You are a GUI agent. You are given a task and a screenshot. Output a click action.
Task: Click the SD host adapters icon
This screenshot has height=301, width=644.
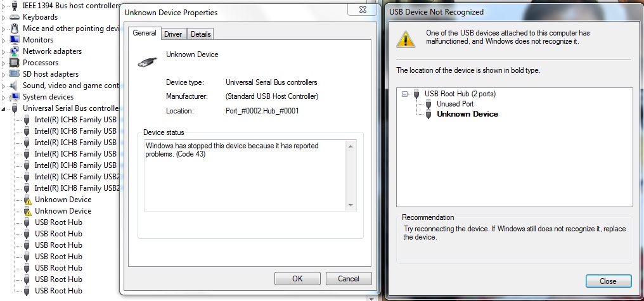(15, 74)
